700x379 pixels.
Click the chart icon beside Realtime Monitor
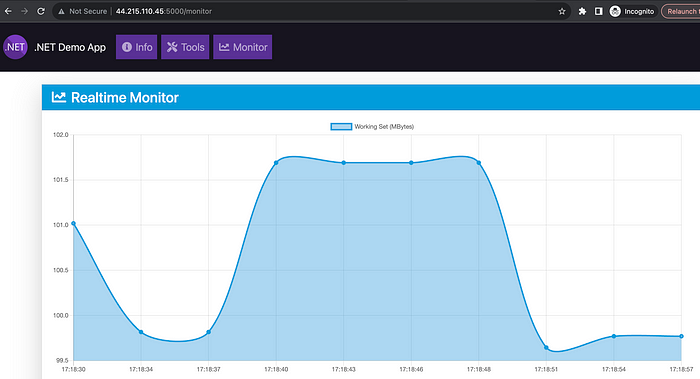coord(58,97)
